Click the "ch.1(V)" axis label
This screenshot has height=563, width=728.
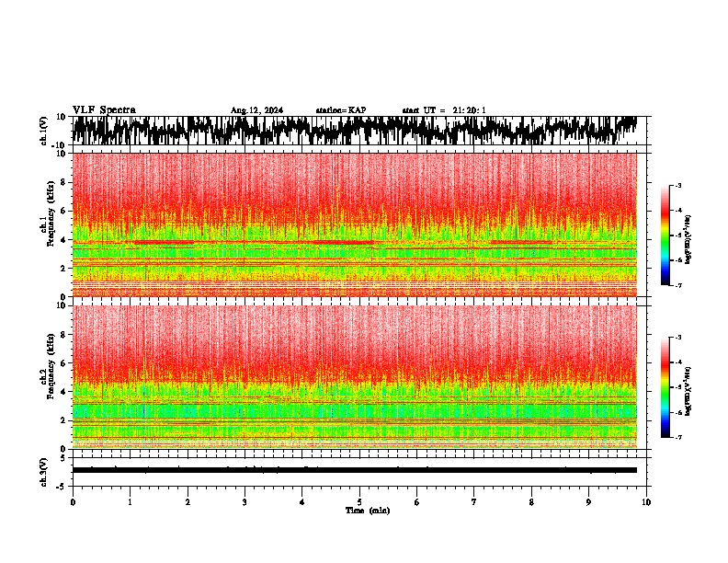44,131
